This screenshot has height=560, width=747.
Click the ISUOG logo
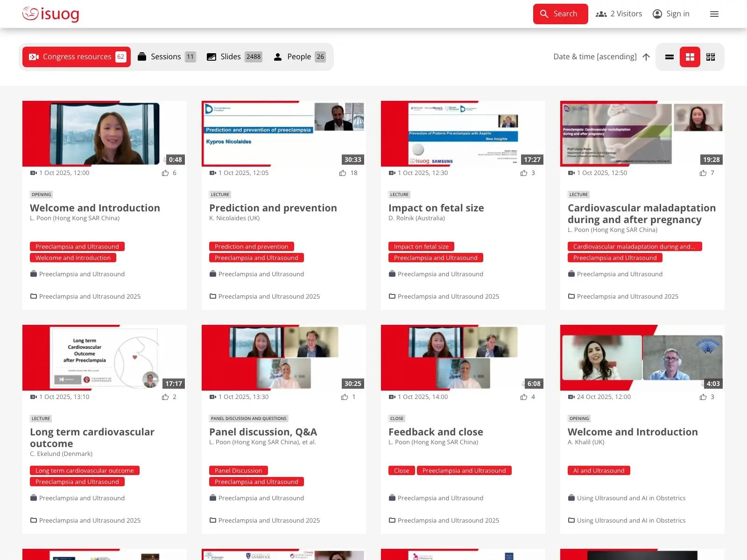[x=50, y=14]
